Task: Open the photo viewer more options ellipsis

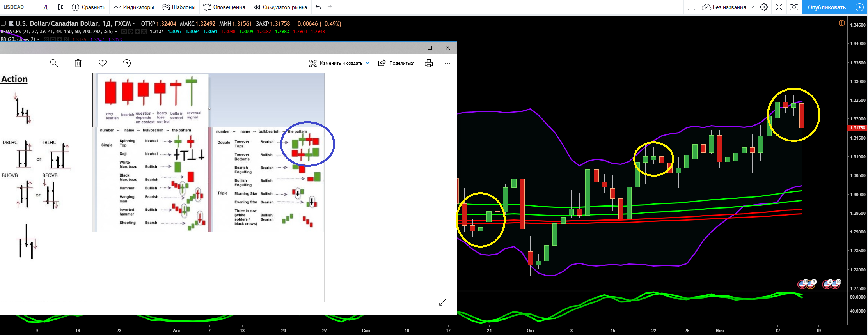Action: pos(447,63)
